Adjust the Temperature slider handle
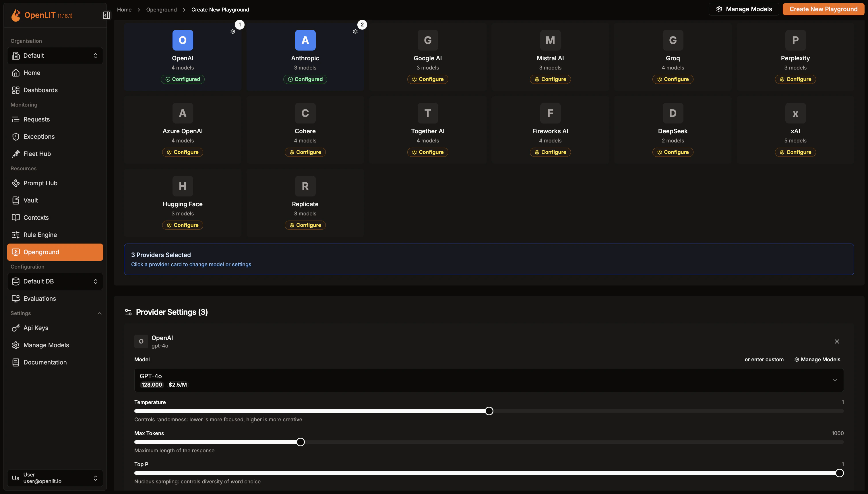 click(489, 411)
